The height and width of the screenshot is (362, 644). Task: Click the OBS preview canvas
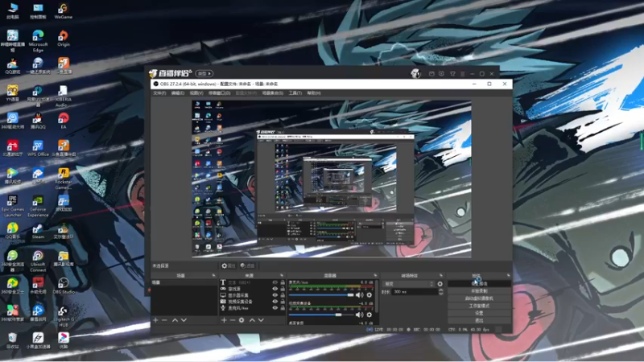(332, 179)
